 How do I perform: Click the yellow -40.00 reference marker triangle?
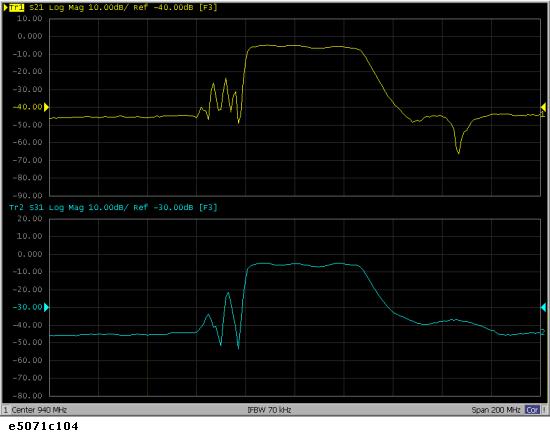click(46, 107)
